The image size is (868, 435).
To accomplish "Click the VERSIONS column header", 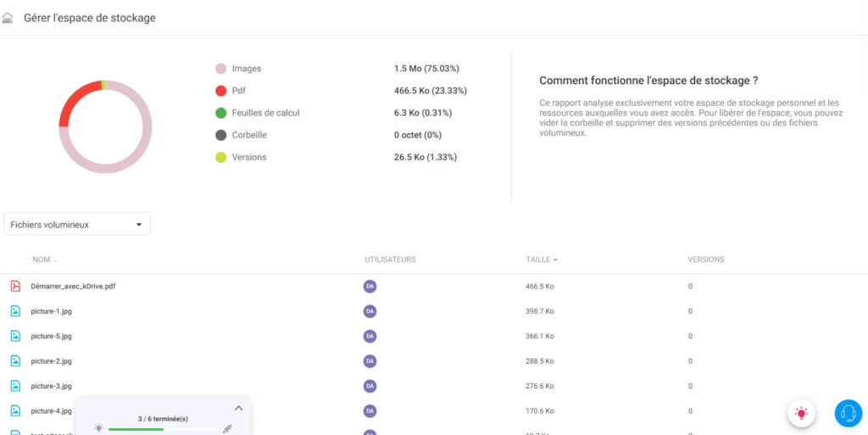I will [705, 259].
